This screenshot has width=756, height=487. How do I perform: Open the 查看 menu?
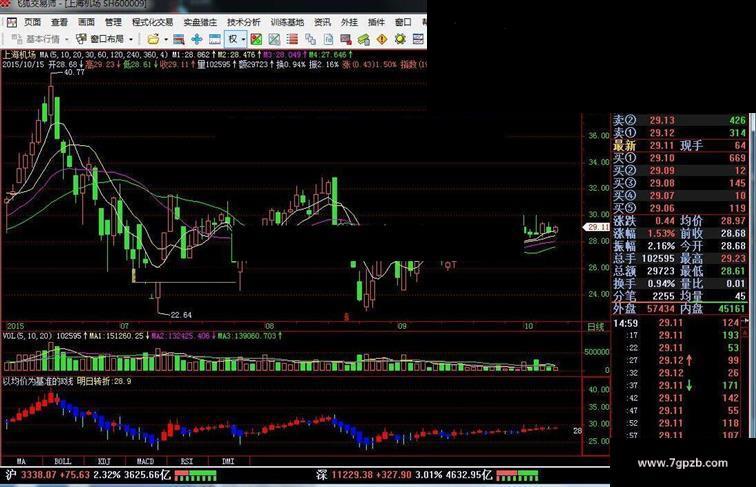(x=59, y=22)
